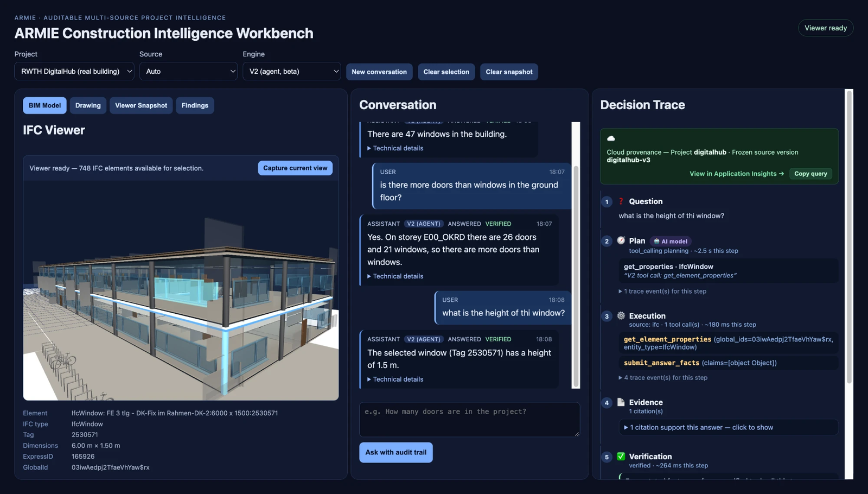Viewport: 868px width, 494px height.
Task: Expand 1 trace event(s) for Plan step
Action: [662, 292]
